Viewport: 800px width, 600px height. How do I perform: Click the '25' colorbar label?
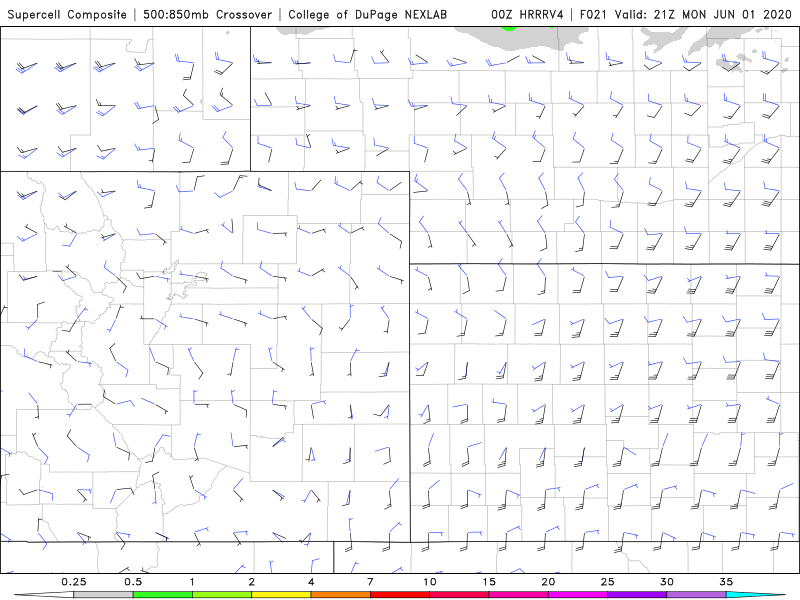pyautogui.click(x=608, y=582)
